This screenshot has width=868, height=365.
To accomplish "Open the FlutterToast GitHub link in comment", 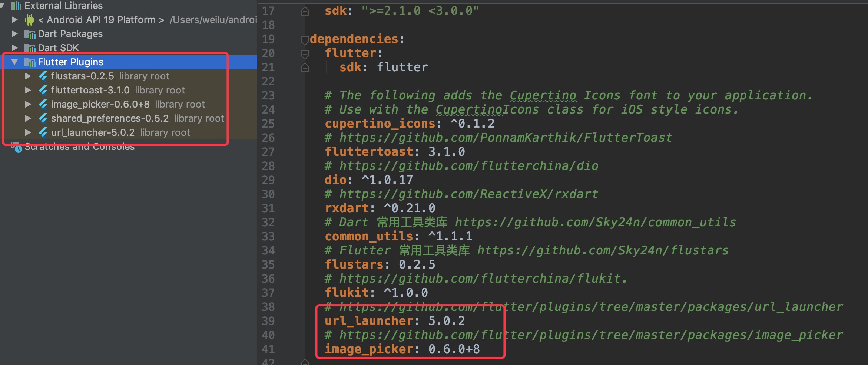I will (506, 138).
